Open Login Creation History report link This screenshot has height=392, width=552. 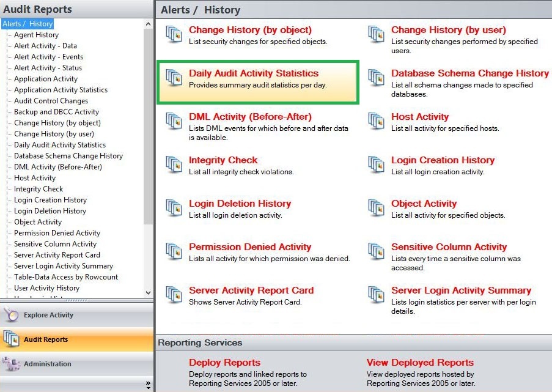[443, 160]
